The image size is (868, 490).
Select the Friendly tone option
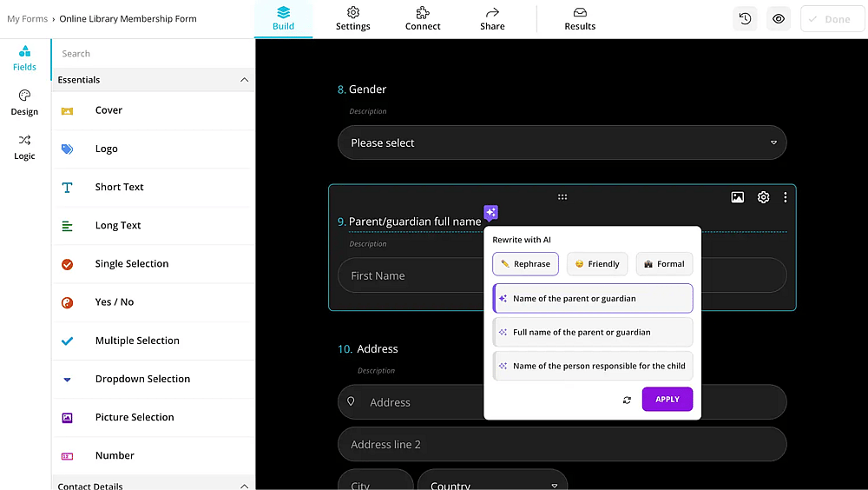click(597, 264)
